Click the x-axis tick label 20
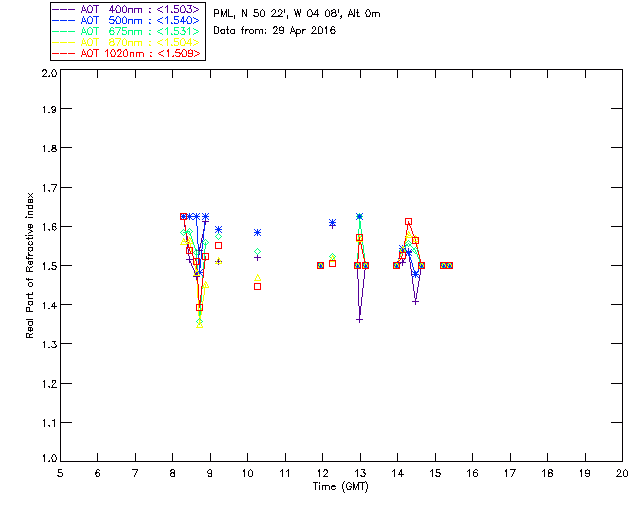The image size is (640, 512). [x=622, y=474]
